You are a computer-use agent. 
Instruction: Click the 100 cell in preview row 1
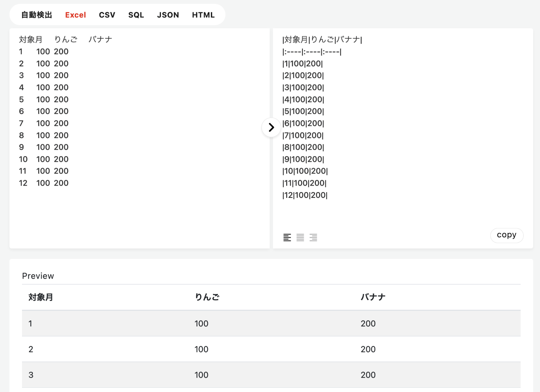click(201, 324)
